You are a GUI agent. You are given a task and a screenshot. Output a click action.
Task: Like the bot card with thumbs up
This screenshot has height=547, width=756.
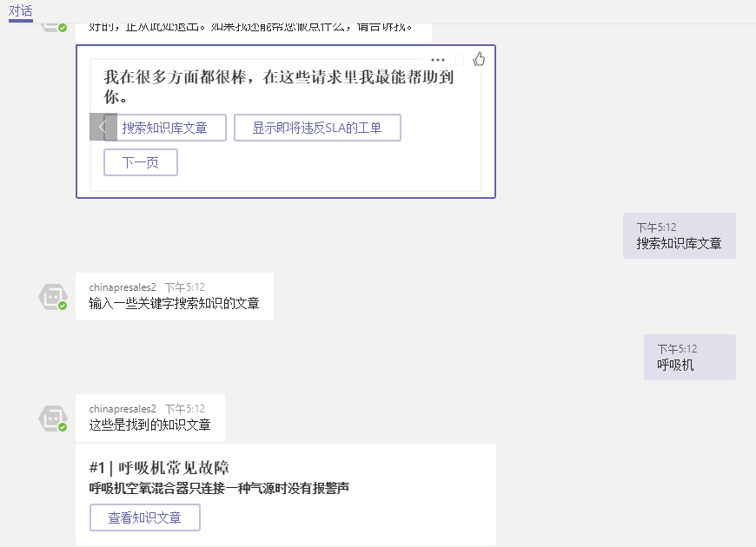tap(479, 59)
